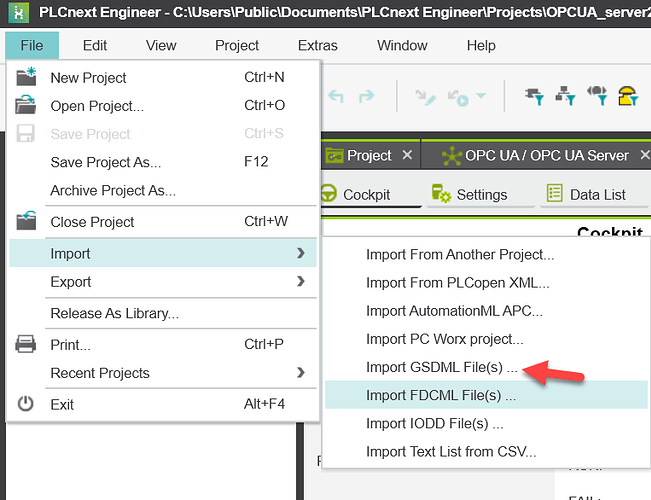Viewport: 651px width, 500px height.
Task: Click the Cockpit steering wheel icon
Action: point(329,193)
